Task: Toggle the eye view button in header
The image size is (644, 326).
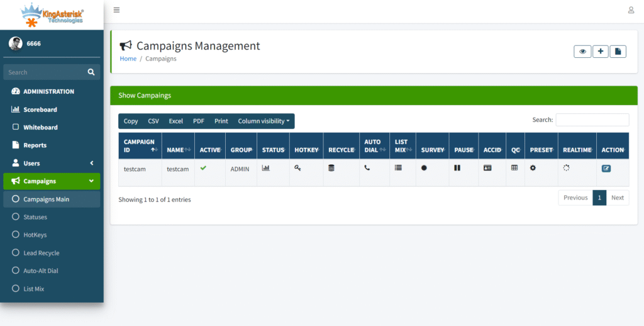Action: pos(582,52)
